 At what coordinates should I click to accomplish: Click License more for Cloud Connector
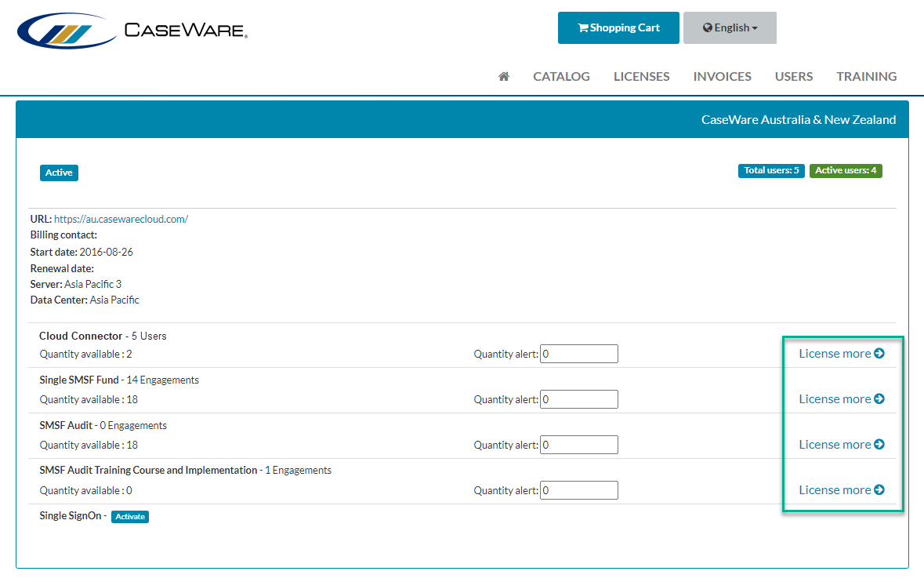pos(841,353)
